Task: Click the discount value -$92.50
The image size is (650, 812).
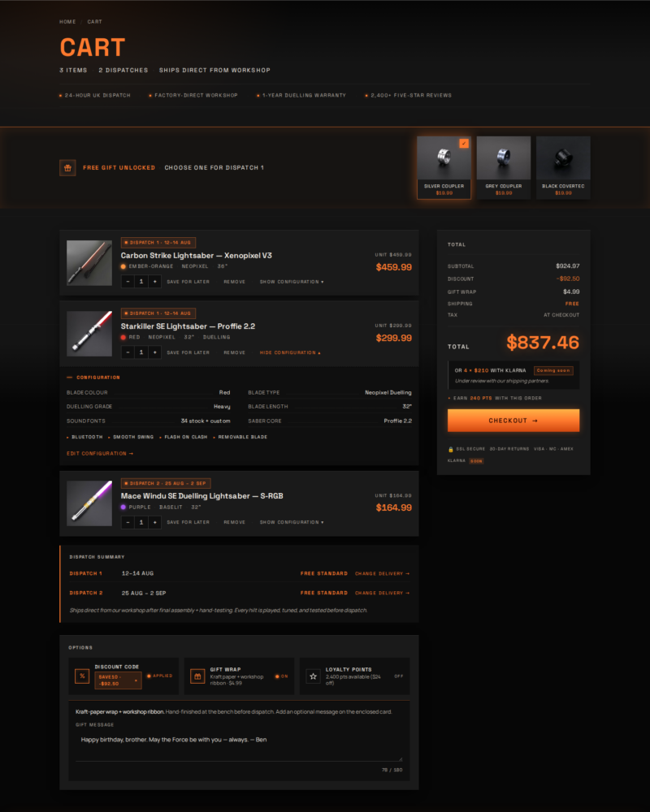Action: [x=568, y=279]
